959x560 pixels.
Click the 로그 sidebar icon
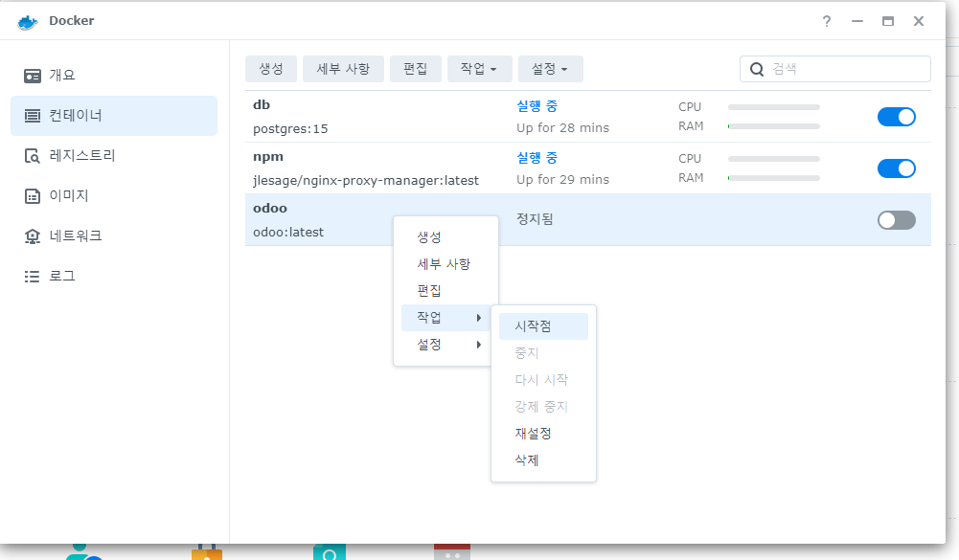[33, 277]
